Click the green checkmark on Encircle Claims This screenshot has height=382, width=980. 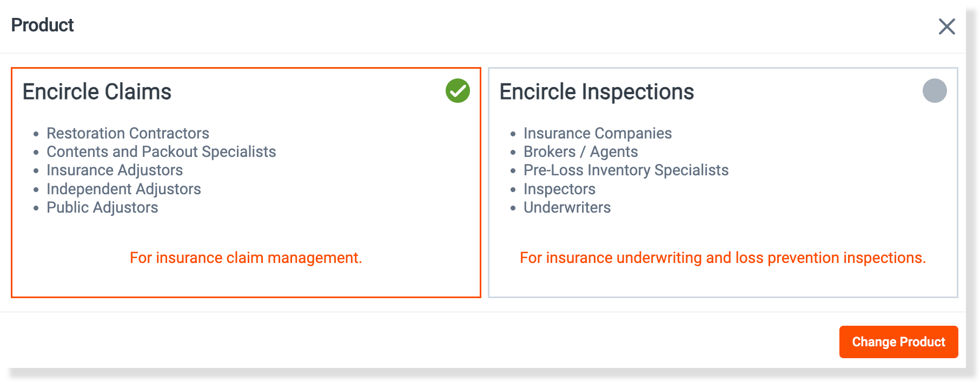click(458, 90)
